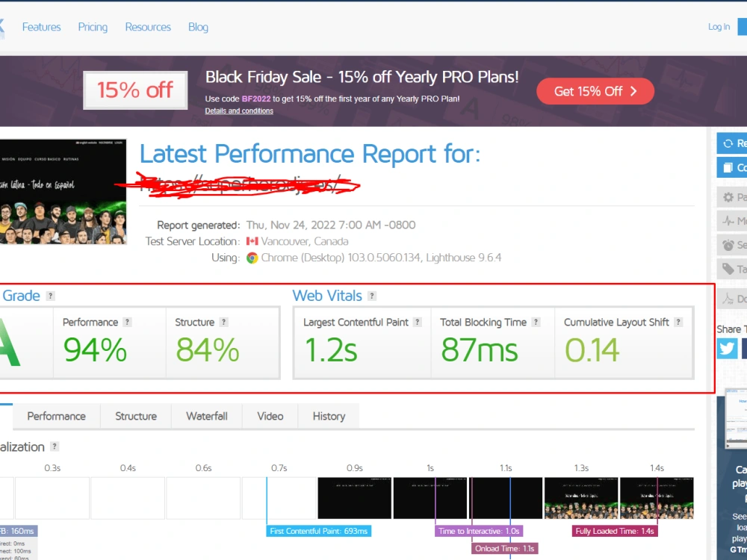This screenshot has height=560, width=747.
Task: Click the Largest Contentful Paint help icon
Action: click(418, 322)
